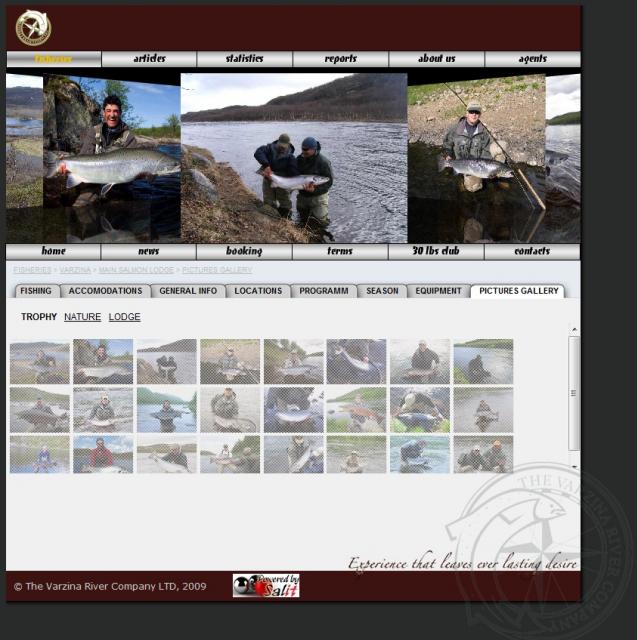Click the center banner photo of two anglers

294,157
